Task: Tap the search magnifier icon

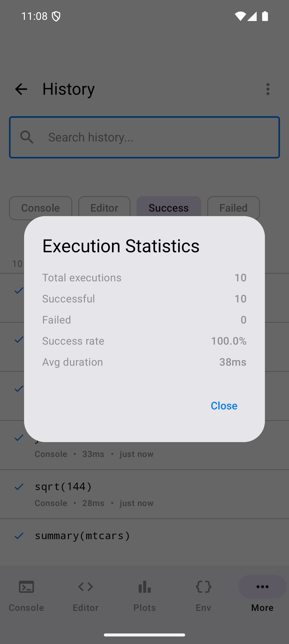Action: coord(27,137)
